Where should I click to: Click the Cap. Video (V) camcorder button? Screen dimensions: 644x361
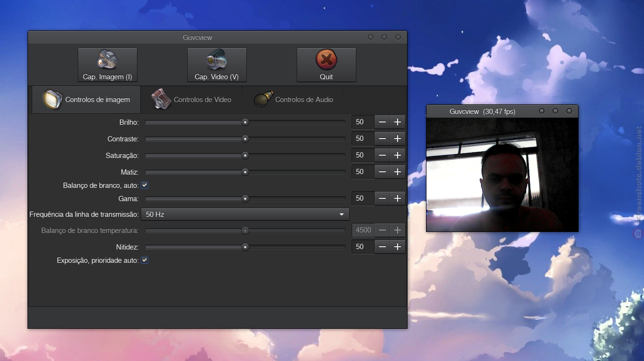coord(217,65)
